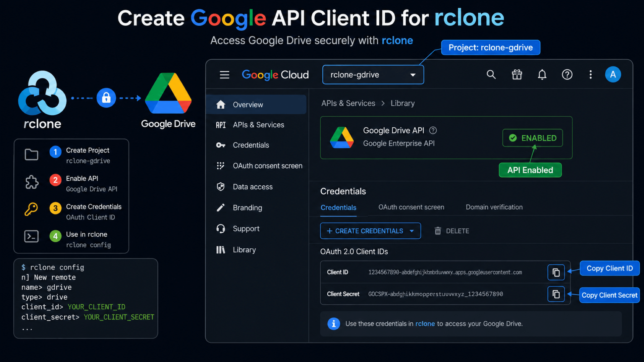
Task: Click the info icon in the credentials notice
Action: click(x=333, y=324)
